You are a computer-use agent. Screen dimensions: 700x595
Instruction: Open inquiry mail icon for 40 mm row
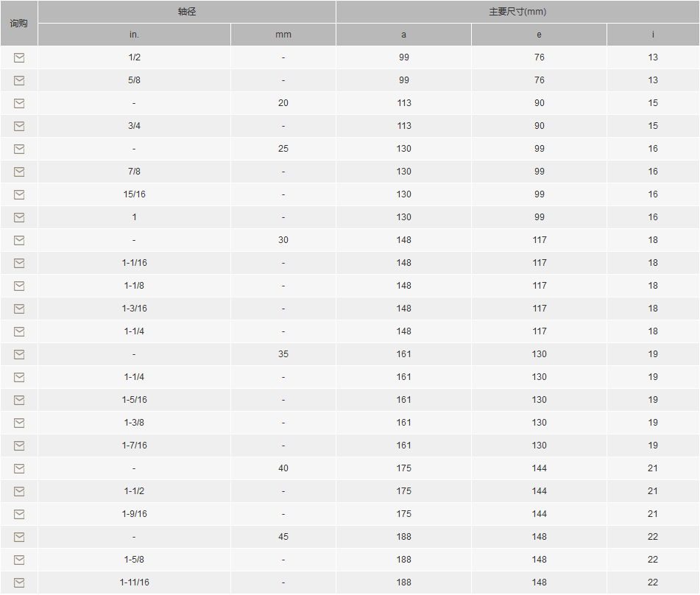click(19, 468)
